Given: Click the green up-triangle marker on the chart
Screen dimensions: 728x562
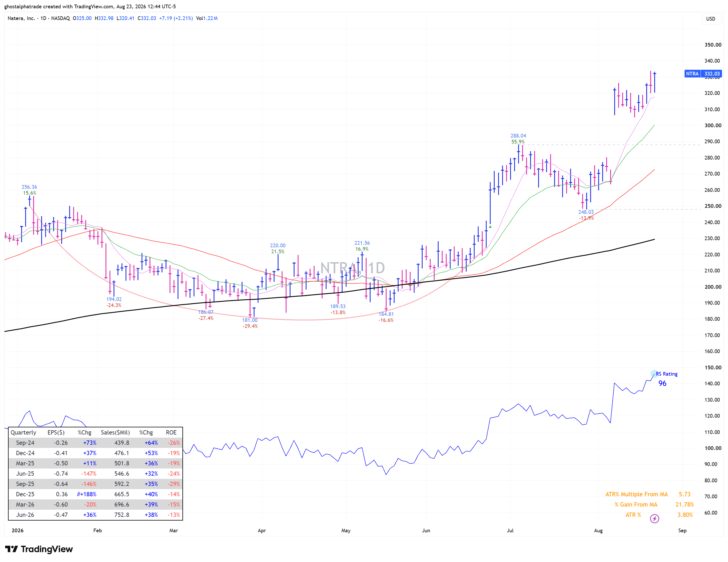Looking at the screenshot, I should (x=490, y=227).
